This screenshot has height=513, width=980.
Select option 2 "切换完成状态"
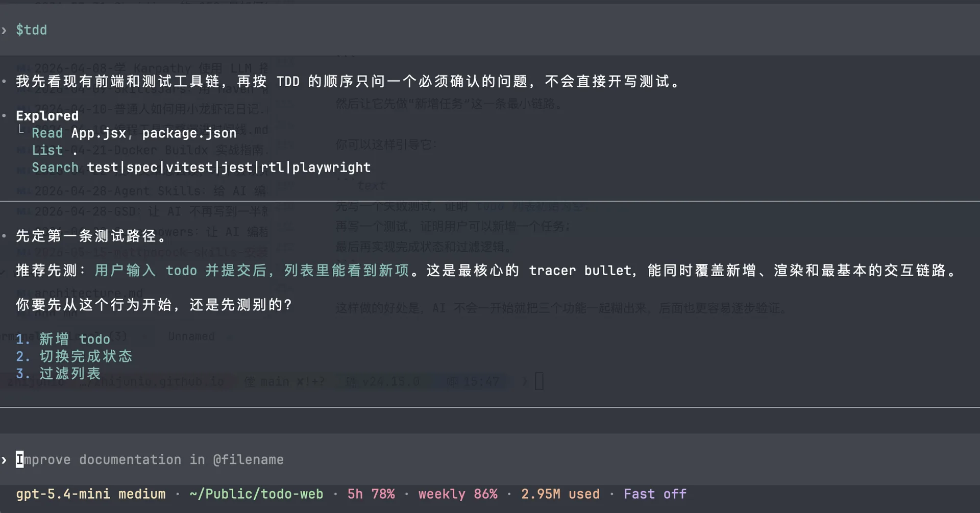point(74,356)
